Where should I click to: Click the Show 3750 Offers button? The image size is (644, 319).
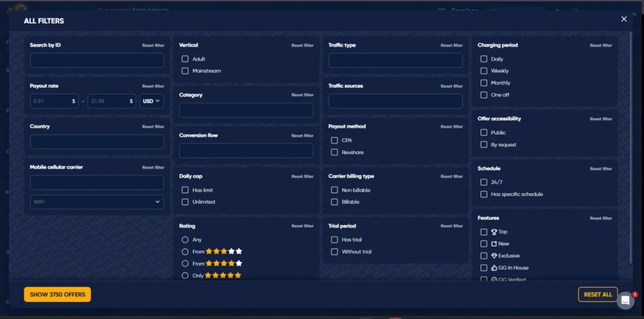pyautogui.click(x=57, y=294)
